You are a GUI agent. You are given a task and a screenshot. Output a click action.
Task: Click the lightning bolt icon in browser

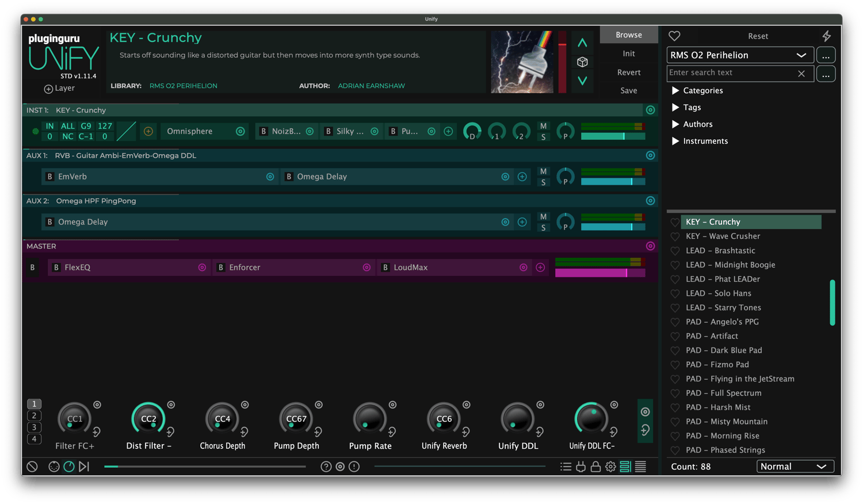pos(827,36)
